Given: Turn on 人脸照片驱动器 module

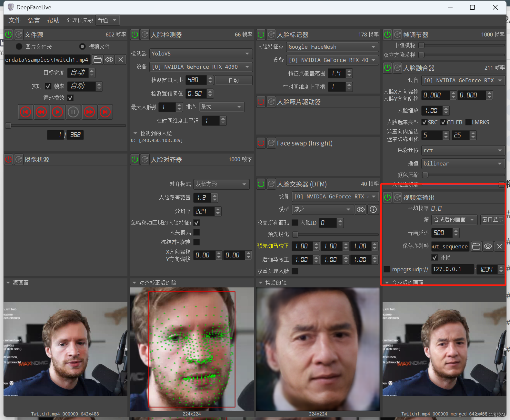Looking at the screenshot, I should (261, 102).
